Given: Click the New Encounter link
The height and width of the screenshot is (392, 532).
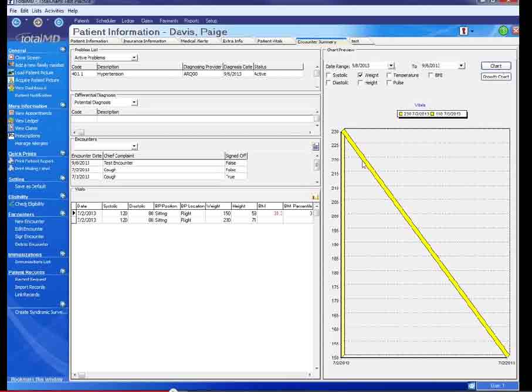Looking at the screenshot, I should point(30,221).
